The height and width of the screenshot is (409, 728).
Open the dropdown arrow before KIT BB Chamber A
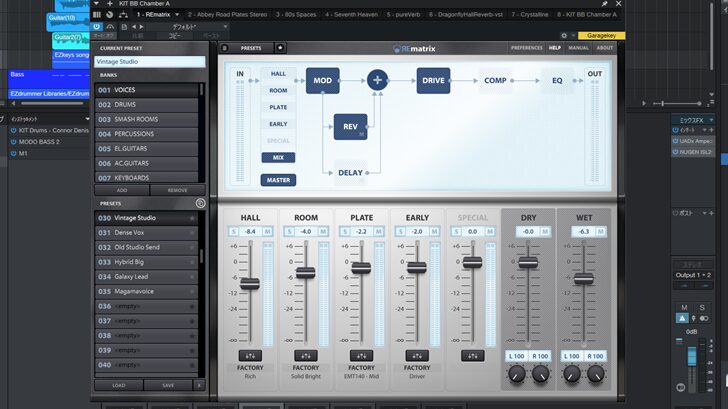(x=97, y=3)
